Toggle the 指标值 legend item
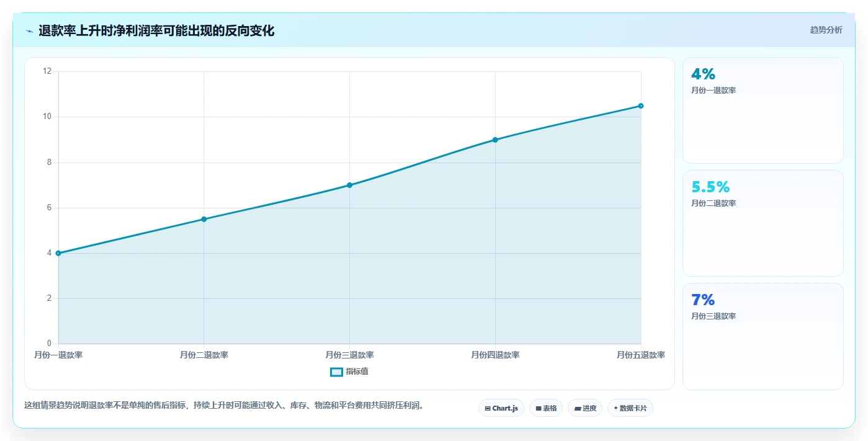This screenshot has height=441, width=868. tap(349, 372)
